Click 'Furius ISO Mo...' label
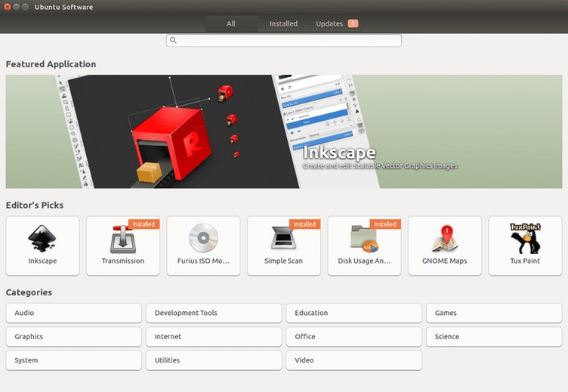The image size is (568, 392). 203,261
